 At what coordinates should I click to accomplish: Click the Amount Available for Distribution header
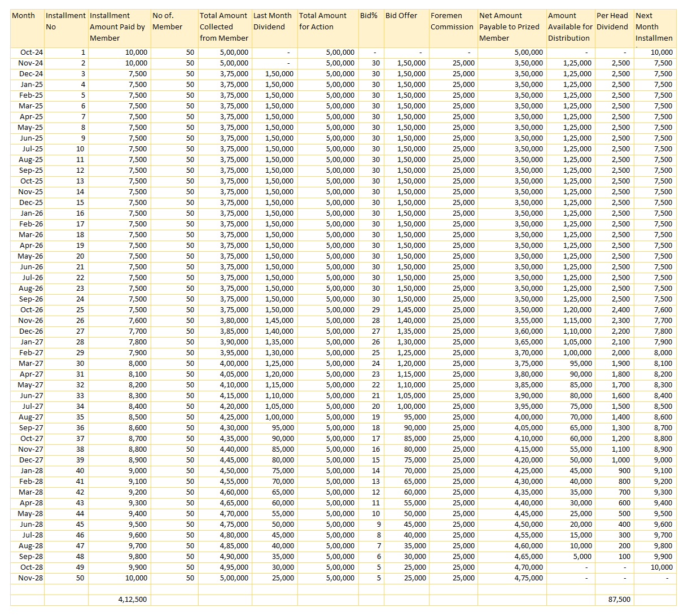[570, 27]
